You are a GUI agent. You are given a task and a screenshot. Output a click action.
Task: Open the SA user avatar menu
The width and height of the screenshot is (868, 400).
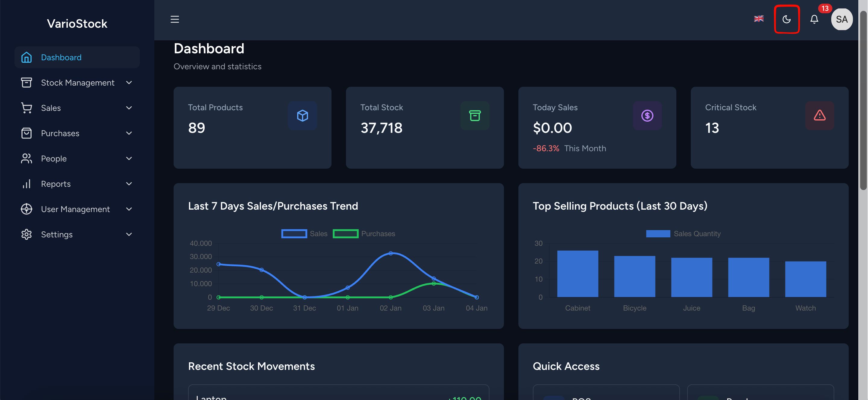[x=841, y=19]
